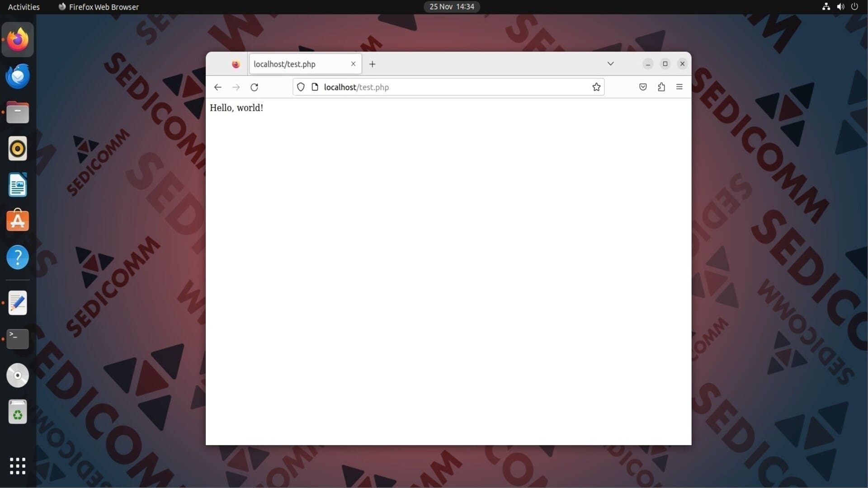This screenshot has height=488, width=868.
Task: Open the disc drive icon in dock
Action: click(x=18, y=375)
